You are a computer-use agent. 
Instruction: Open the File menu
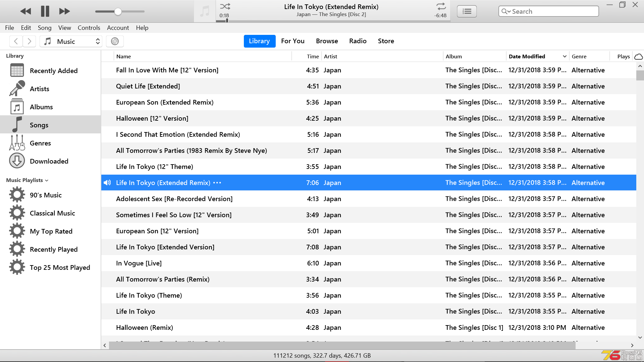(9, 28)
